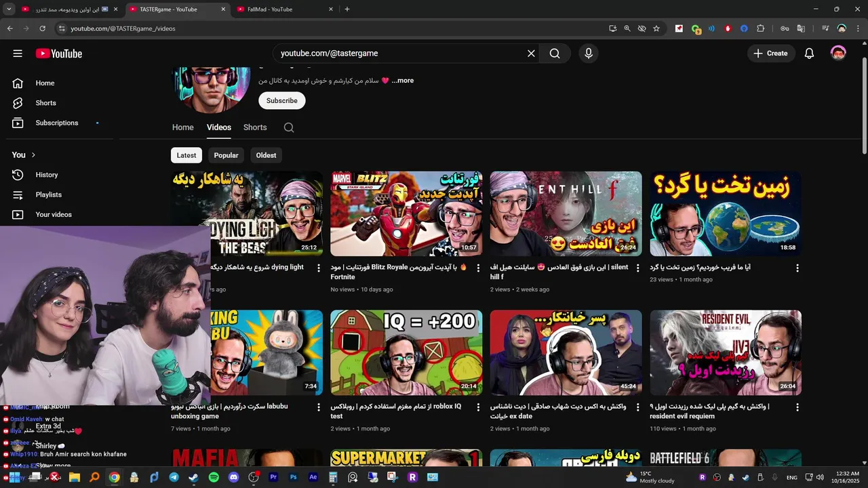Viewport: 868px width, 488px height.
Task: Open options menu for flat earth video
Action: pos(797,268)
